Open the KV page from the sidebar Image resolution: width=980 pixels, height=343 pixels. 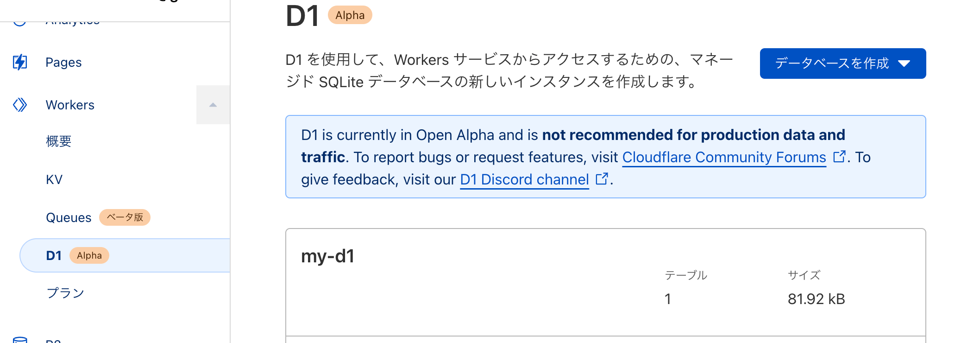click(54, 179)
